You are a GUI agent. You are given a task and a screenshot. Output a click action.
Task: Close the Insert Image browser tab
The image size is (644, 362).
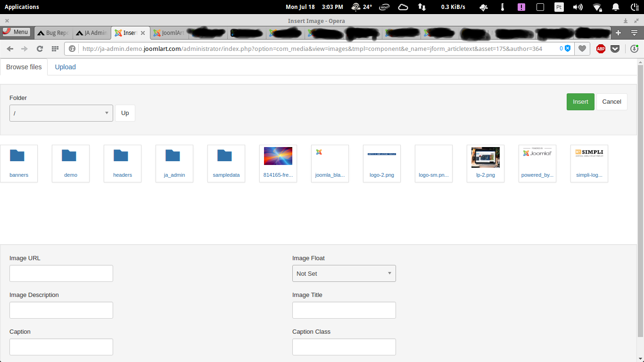click(x=143, y=33)
